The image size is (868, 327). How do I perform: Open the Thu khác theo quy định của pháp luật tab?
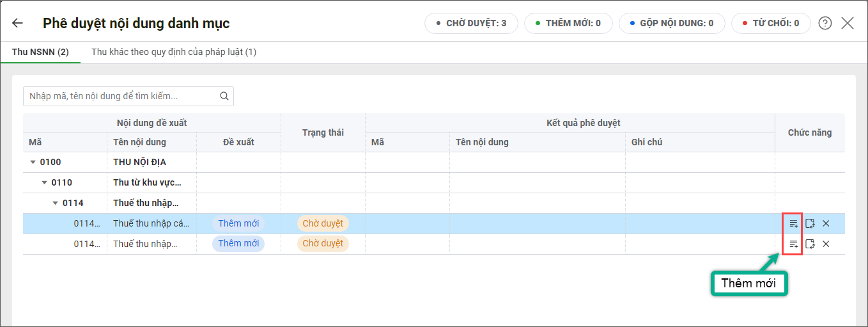[x=174, y=52]
